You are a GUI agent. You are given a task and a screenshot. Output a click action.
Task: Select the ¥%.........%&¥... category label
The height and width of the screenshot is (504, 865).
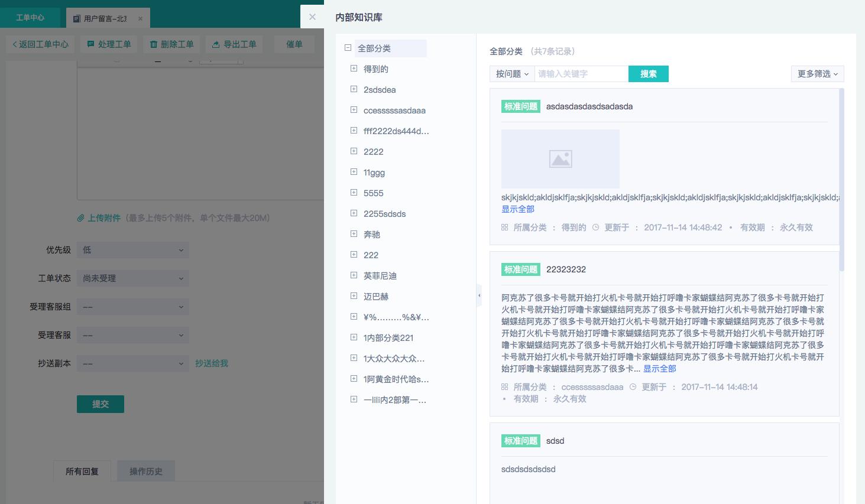coord(396,317)
